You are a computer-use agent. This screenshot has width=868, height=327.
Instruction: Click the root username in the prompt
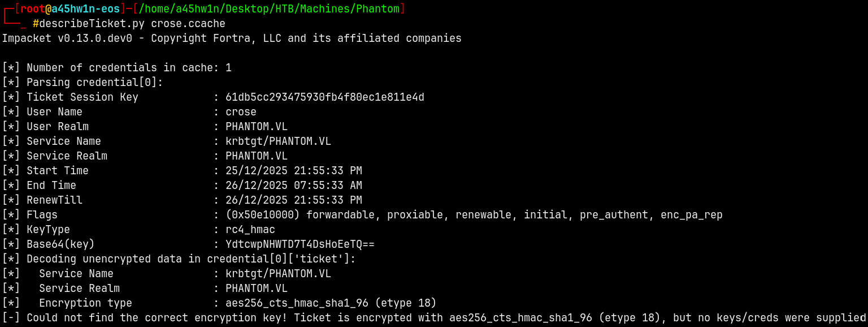point(32,8)
